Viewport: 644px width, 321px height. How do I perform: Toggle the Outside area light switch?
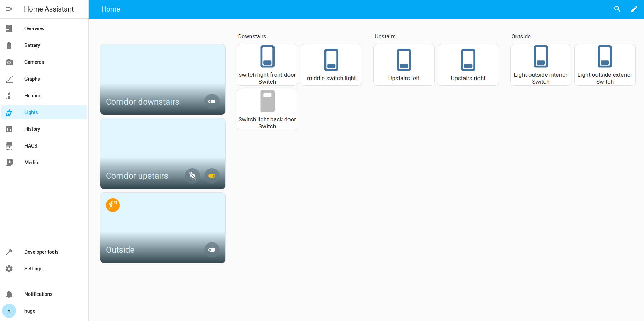pyautogui.click(x=212, y=250)
